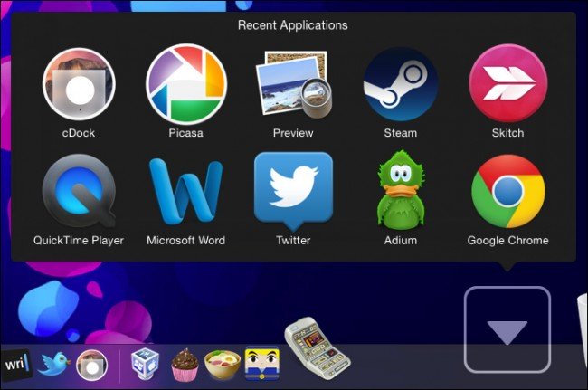Collapse the Recent Applications stack arrow
588x390 pixels.
[507, 329]
